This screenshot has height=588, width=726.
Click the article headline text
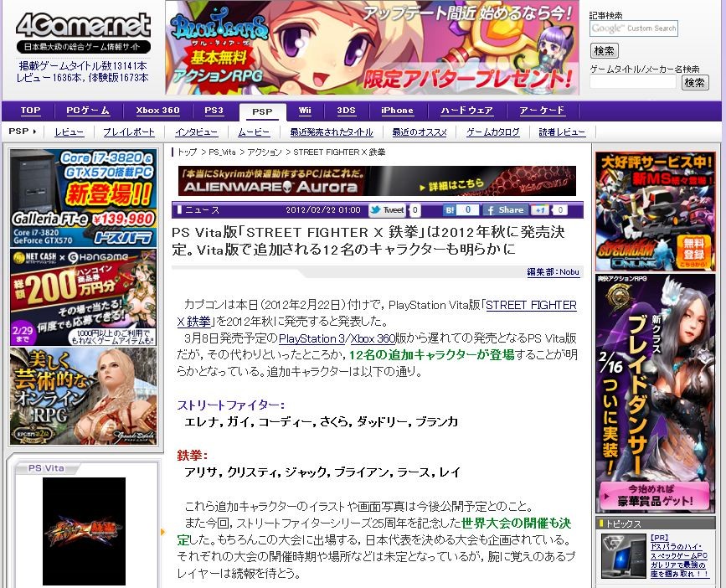368,240
